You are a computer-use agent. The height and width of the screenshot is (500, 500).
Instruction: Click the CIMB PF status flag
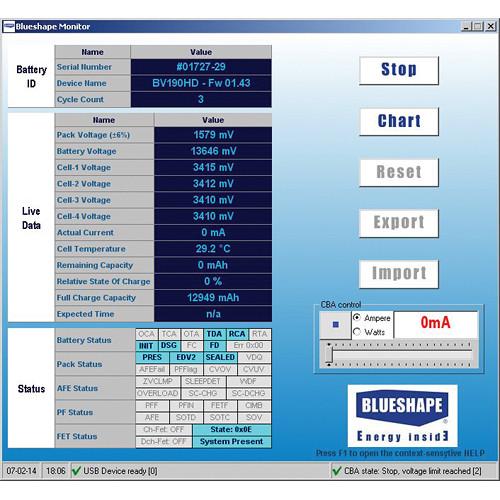[254, 406]
